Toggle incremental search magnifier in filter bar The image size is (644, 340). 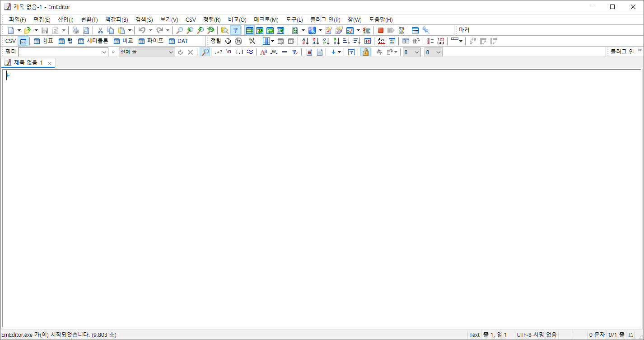(x=205, y=52)
